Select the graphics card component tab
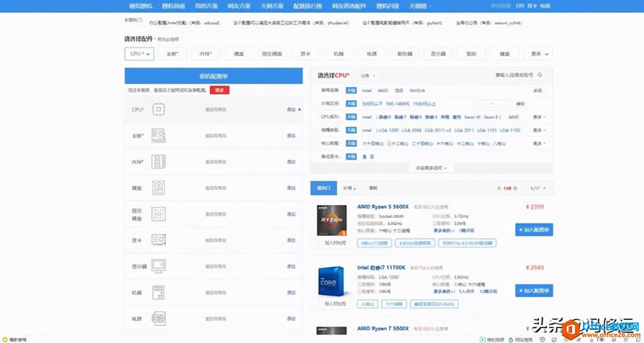Screen dimensions: 644x343 click(305, 54)
